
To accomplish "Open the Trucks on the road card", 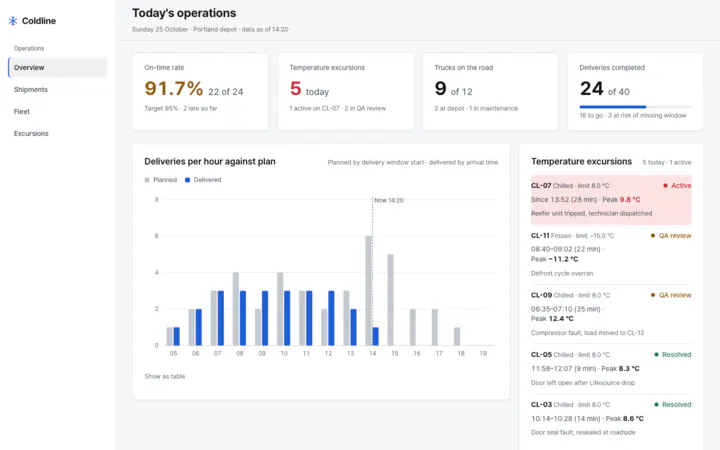I will (x=490, y=92).
